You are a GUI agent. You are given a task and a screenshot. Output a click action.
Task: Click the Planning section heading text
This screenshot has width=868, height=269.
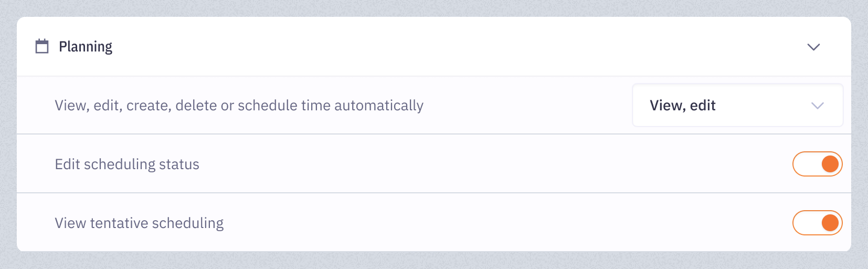[x=86, y=47]
